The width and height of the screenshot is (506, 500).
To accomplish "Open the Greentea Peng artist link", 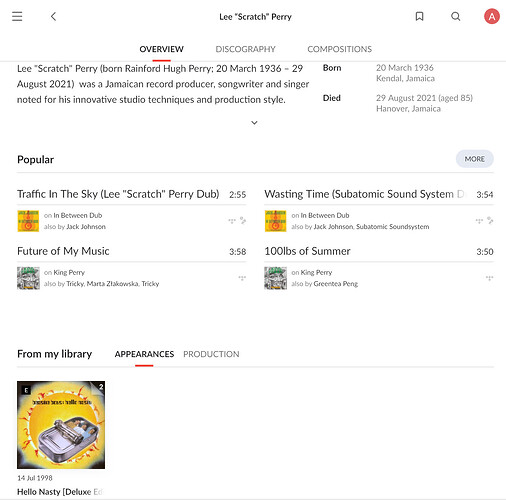I will (336, 284).
